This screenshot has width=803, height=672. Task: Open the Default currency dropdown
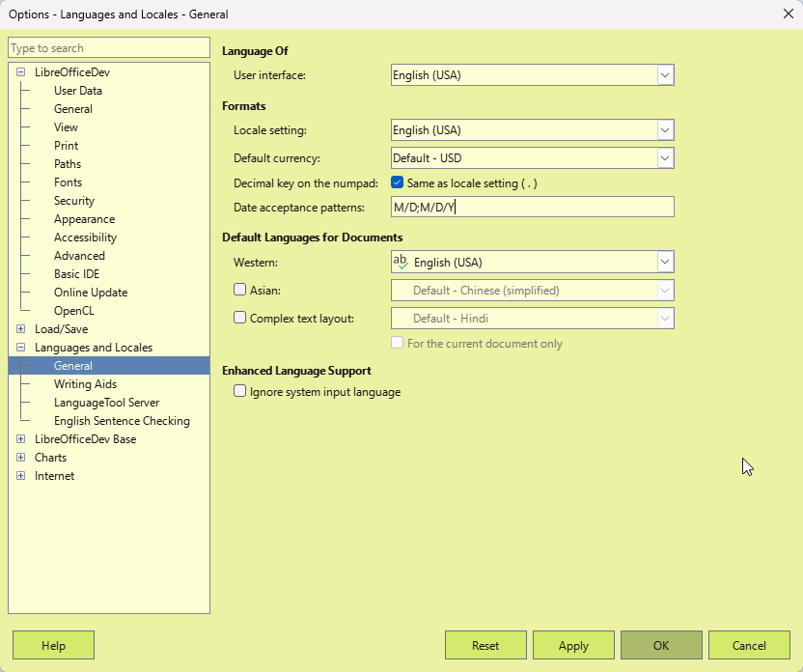[x=665, y=158]
